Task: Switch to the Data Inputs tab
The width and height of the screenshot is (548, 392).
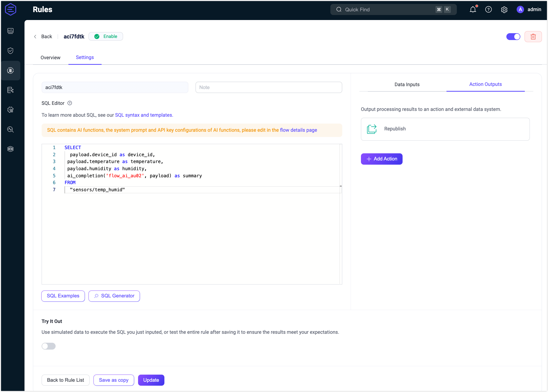Action: point(407,84)
